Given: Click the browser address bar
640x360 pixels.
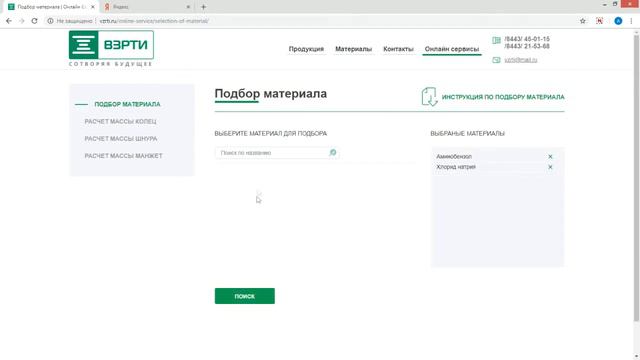Looking at the screenshot, I should (x=310, y=21).
